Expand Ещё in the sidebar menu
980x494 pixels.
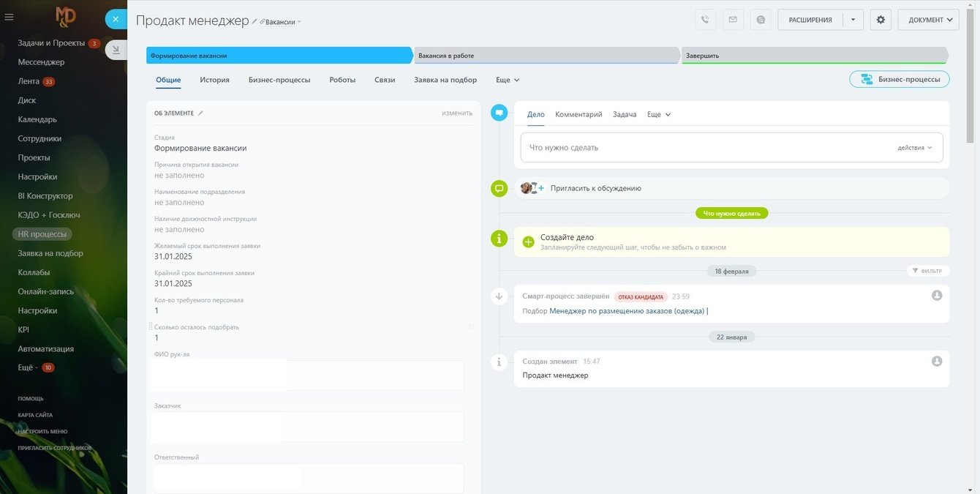tap(28, 367)
